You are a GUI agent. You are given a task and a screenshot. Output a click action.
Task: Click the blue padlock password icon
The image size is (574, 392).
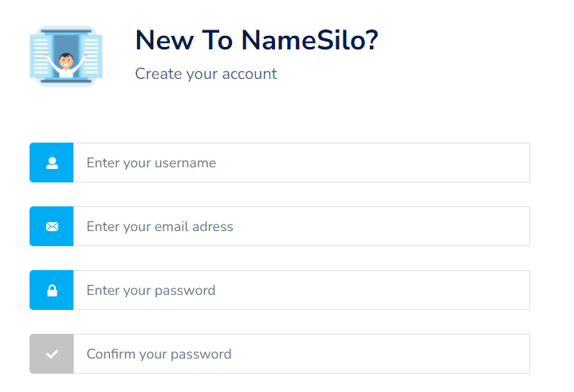[x=52, y=290]
